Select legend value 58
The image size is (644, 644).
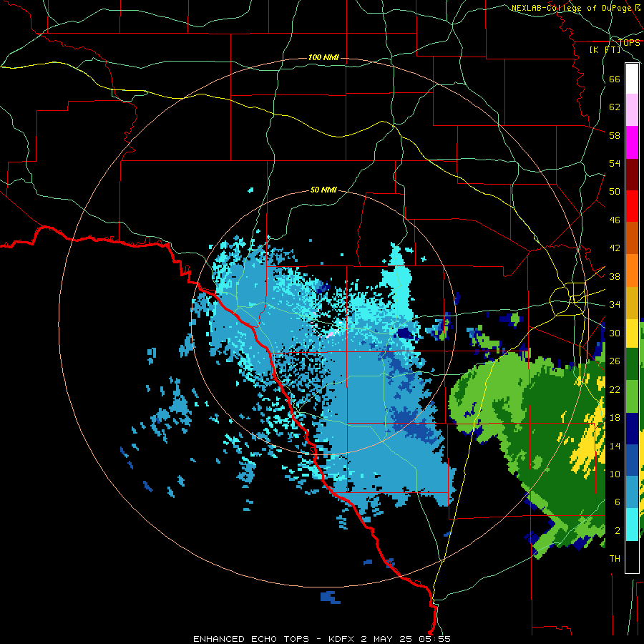615,135
